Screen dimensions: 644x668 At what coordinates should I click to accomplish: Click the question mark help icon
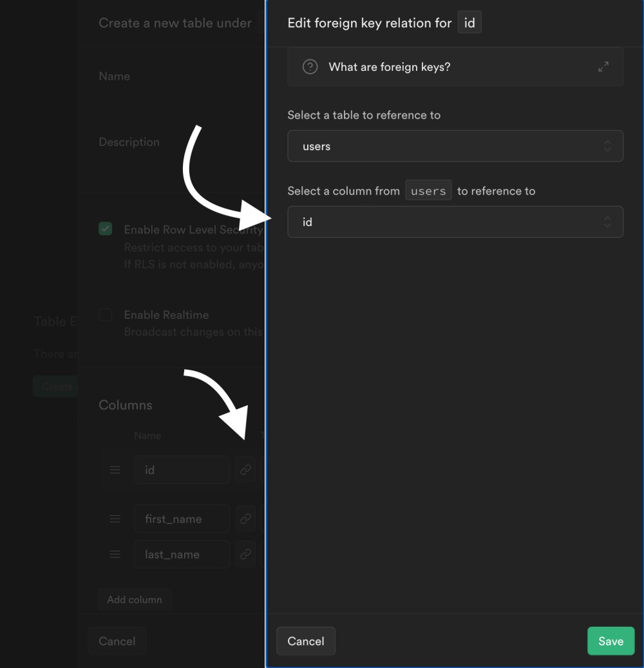310,67
